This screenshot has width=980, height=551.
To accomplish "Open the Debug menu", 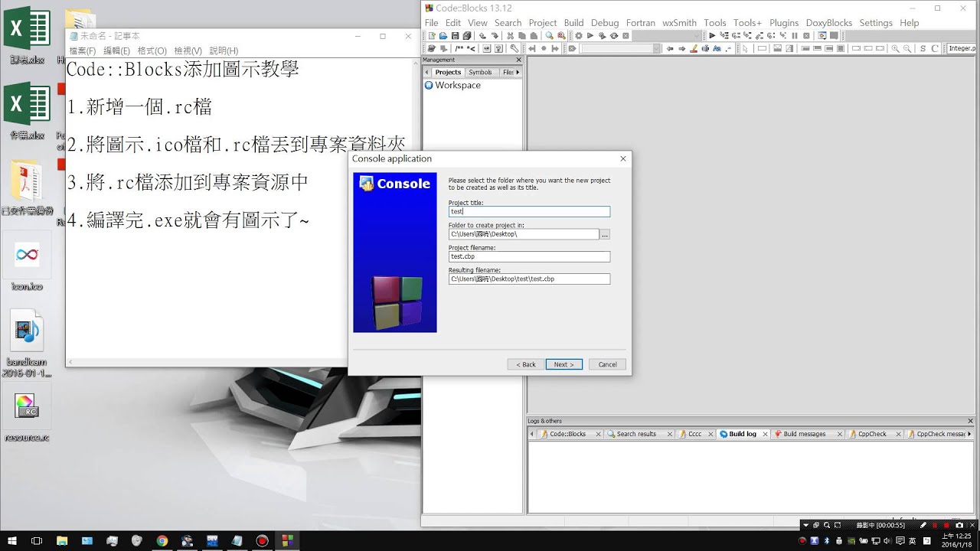I will click(605, 23).
